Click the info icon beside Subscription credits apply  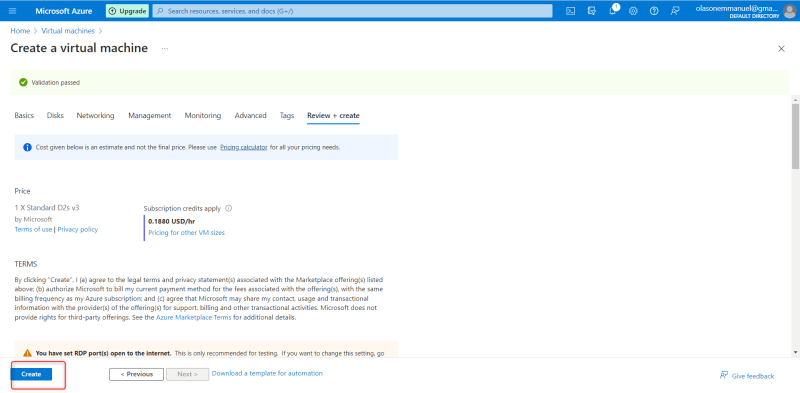pyautogui.click(x=229, y=208)
